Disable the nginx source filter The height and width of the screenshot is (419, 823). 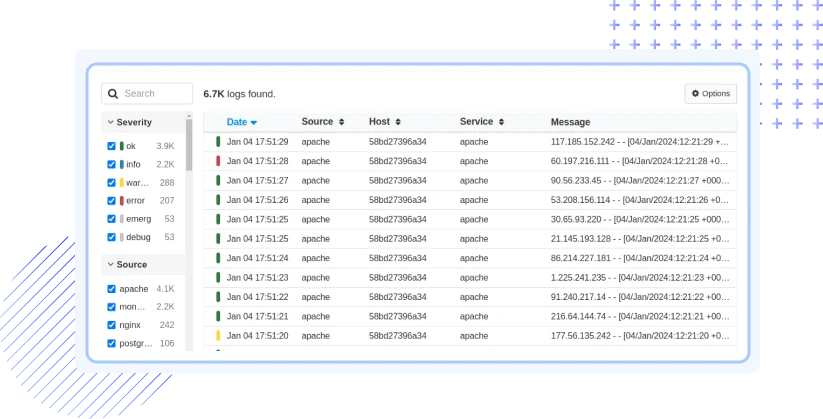pyautogui.click(x=112, y=325)
